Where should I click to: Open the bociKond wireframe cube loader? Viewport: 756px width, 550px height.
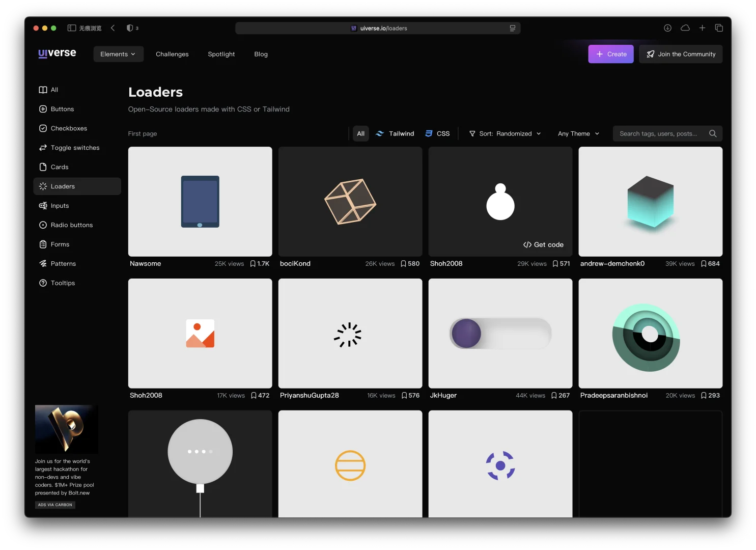tap(350, 202)
